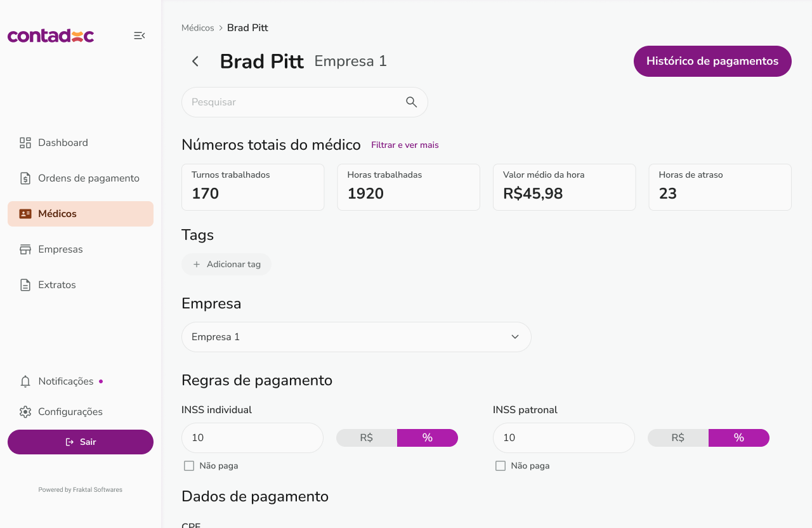
Task: Click the Empresas storefront icon
Action: 25,249
